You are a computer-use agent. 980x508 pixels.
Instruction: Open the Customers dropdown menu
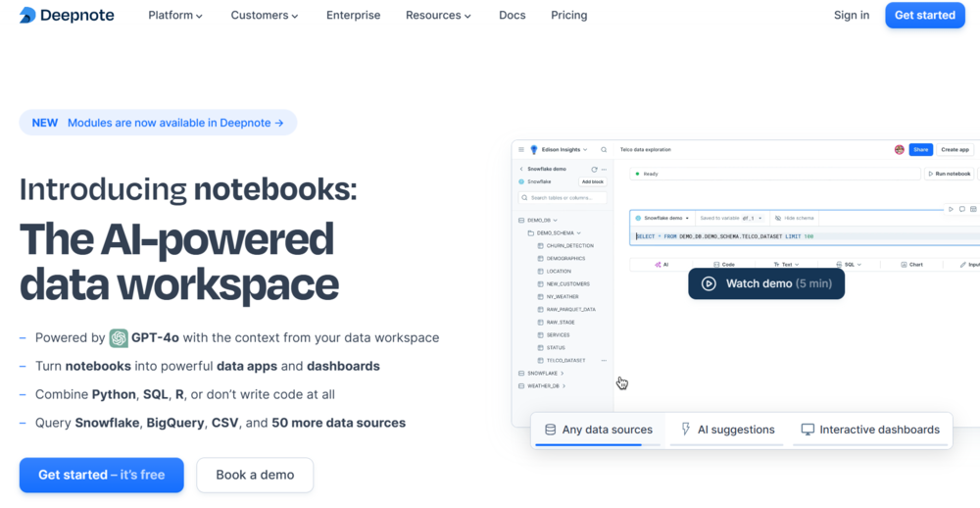click(265, 15)
